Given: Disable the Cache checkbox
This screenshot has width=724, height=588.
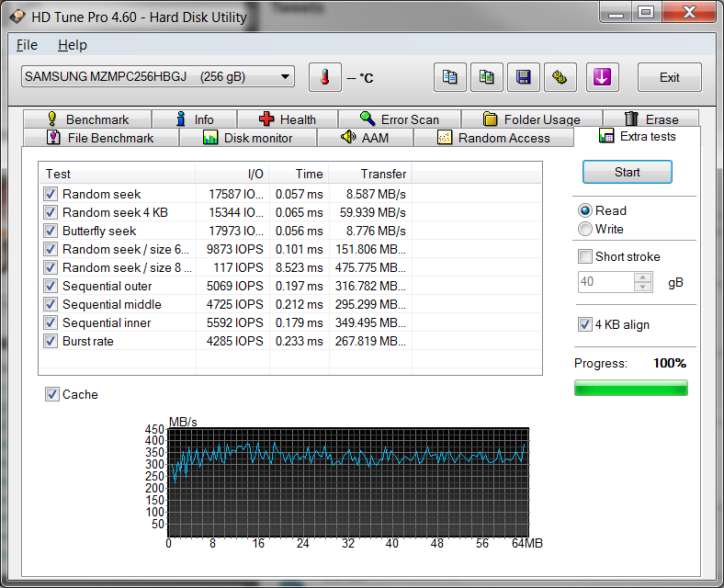Looking at the screenshot, I should tap(52, 394).
